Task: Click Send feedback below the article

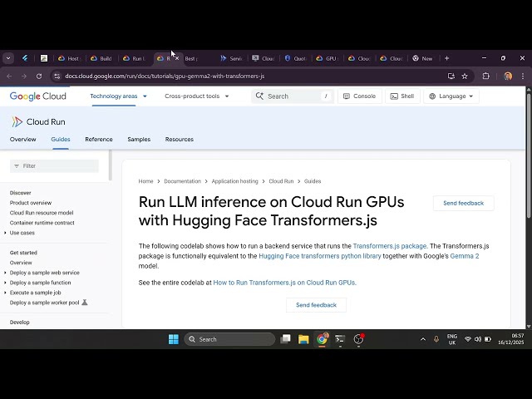Action: 316,305
